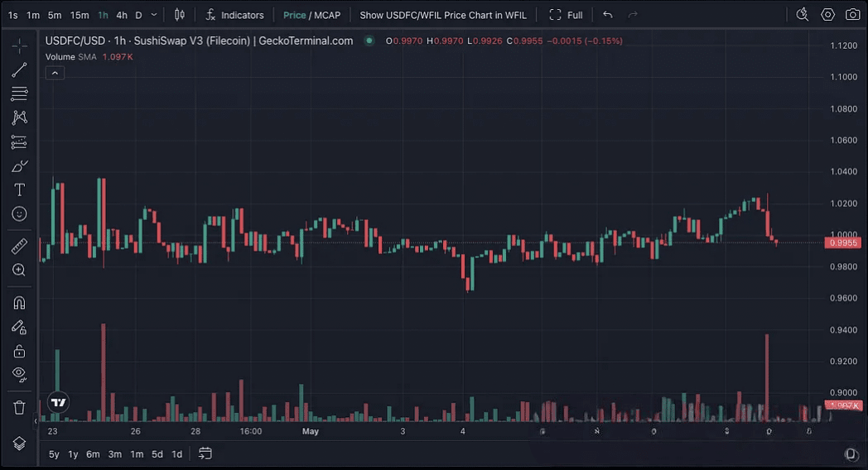Select the 1m timeframe in top bar

coord(33,16)
